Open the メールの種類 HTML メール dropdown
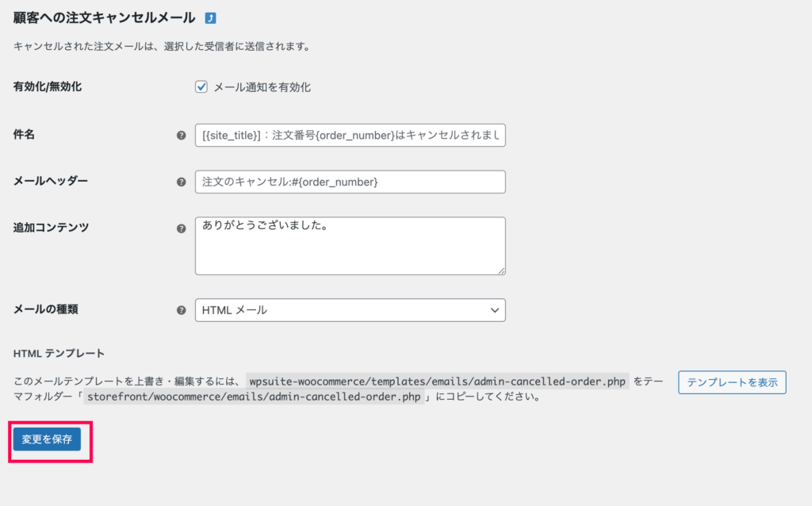This screenshot has height=506, width=812. click(350, 310)
